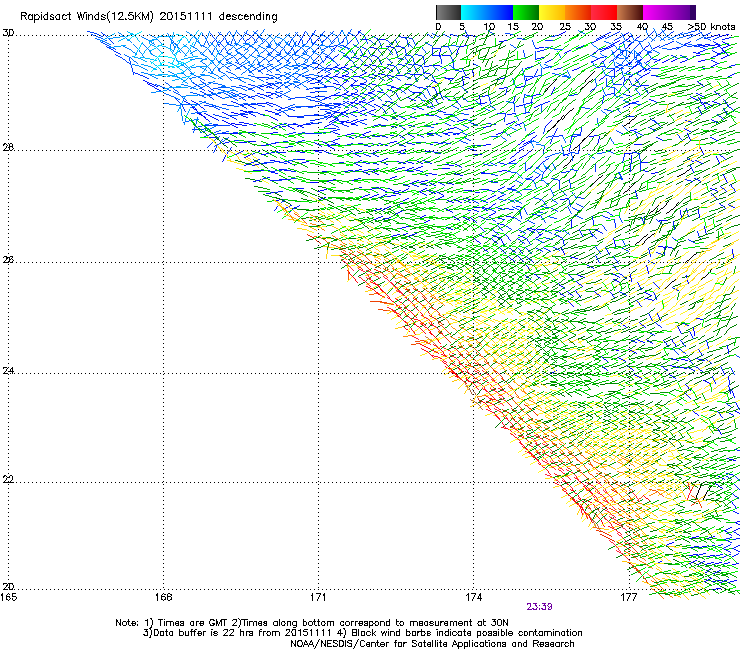740x650 pixels.
Task: Click the '10' legend scale label
Action: (489, 26)
